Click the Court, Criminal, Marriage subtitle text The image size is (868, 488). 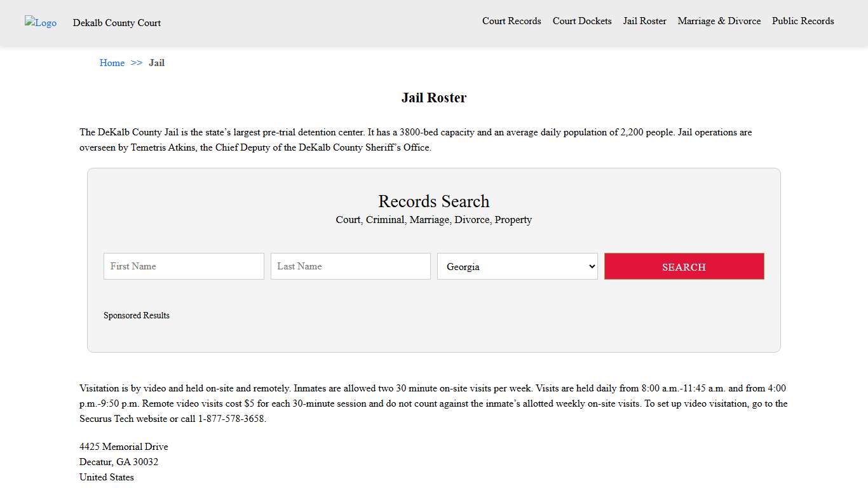tap(434, 220)
